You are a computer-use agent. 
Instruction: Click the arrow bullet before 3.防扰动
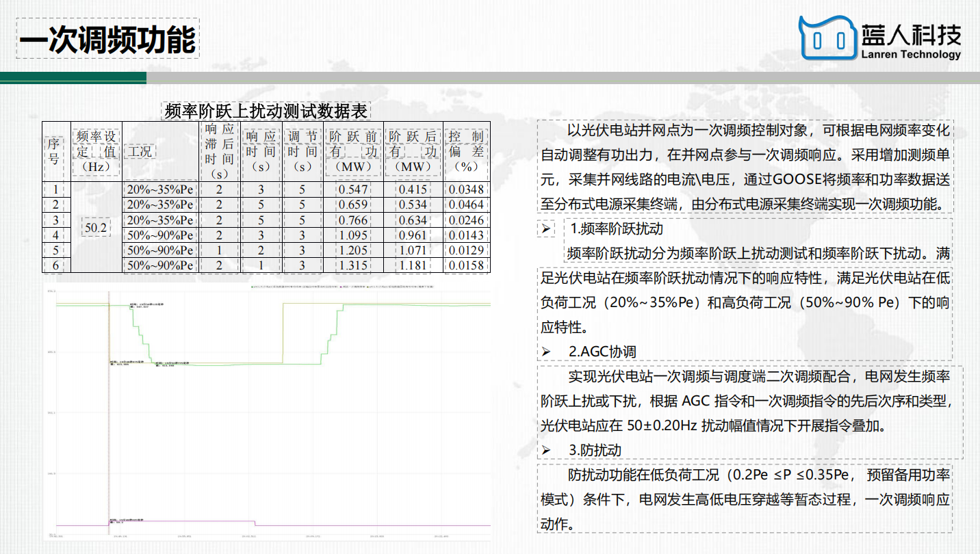(546, 450)
